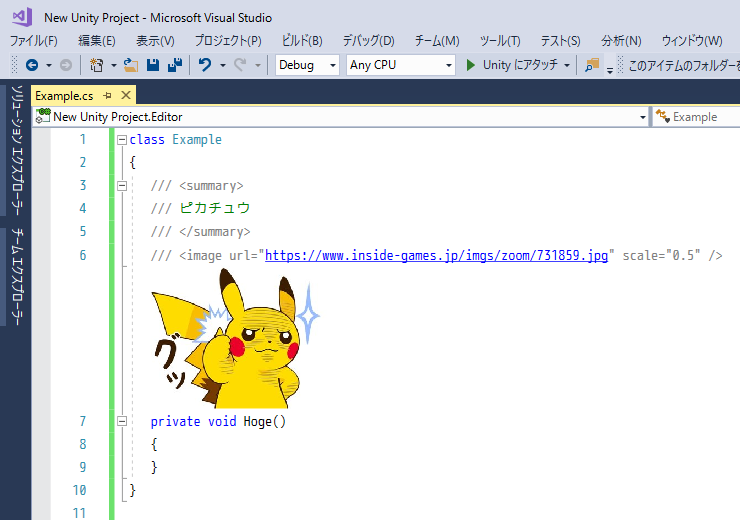Open the Any CPU platform dropdown
This screenshot has width=740, height=520.
(x=401, y=65)
